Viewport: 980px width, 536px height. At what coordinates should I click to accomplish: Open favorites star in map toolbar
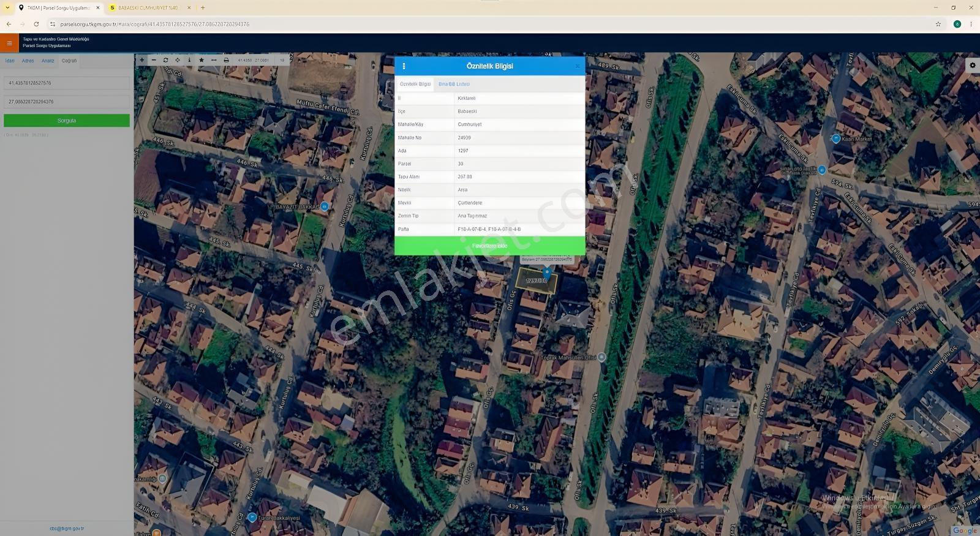tap(202, 60)
